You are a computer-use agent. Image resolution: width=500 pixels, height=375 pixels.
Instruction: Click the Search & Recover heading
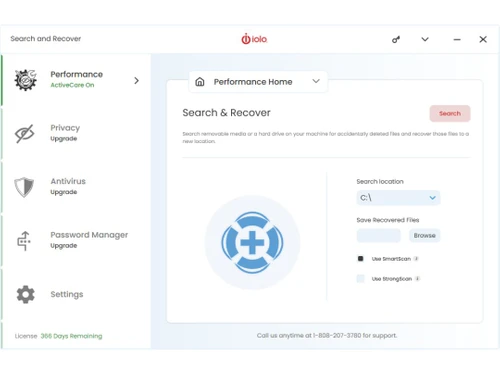(x=226, y=113)
